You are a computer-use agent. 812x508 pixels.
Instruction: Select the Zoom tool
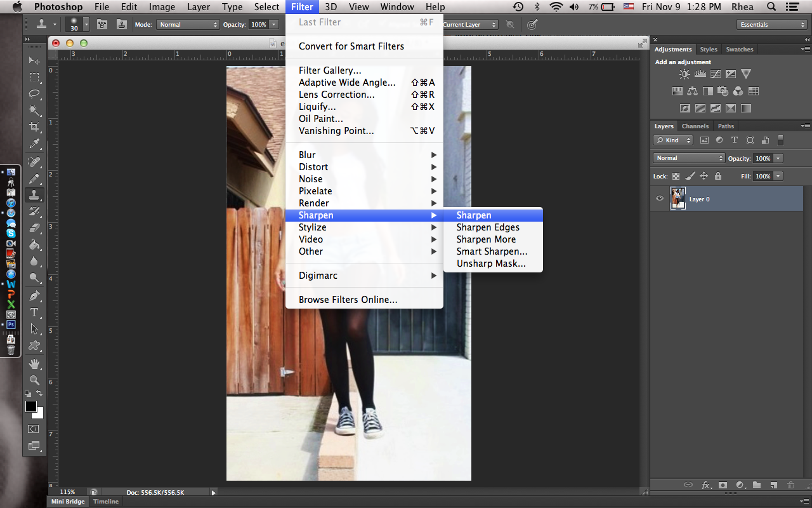(34, 380)
